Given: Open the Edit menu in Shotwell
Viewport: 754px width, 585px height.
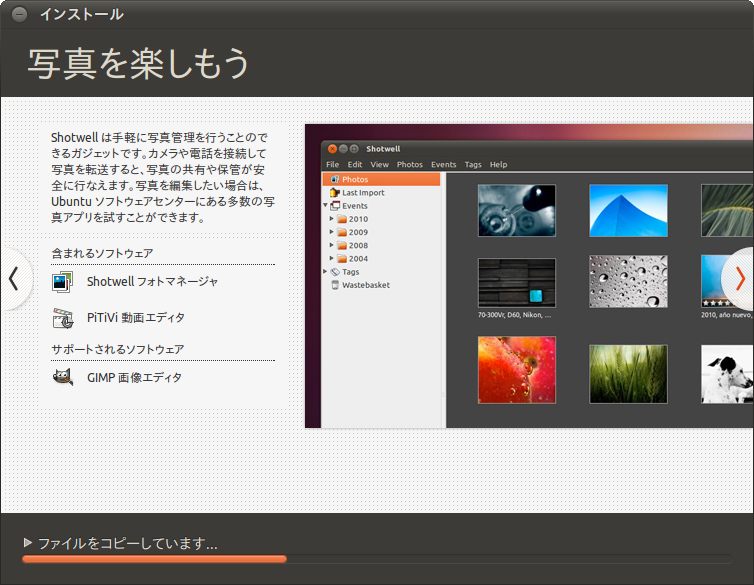Looking at the screenshot, I should point(355,164).
